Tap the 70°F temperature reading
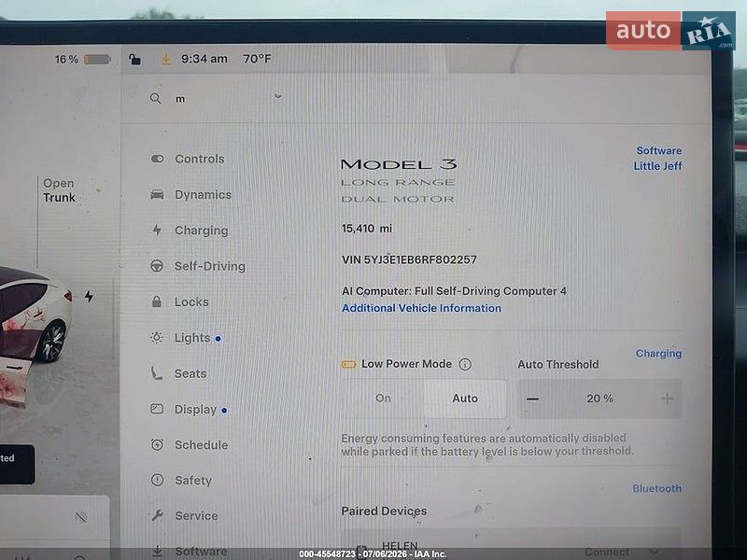Screen dimensions: 747x560 coord(257,59)
